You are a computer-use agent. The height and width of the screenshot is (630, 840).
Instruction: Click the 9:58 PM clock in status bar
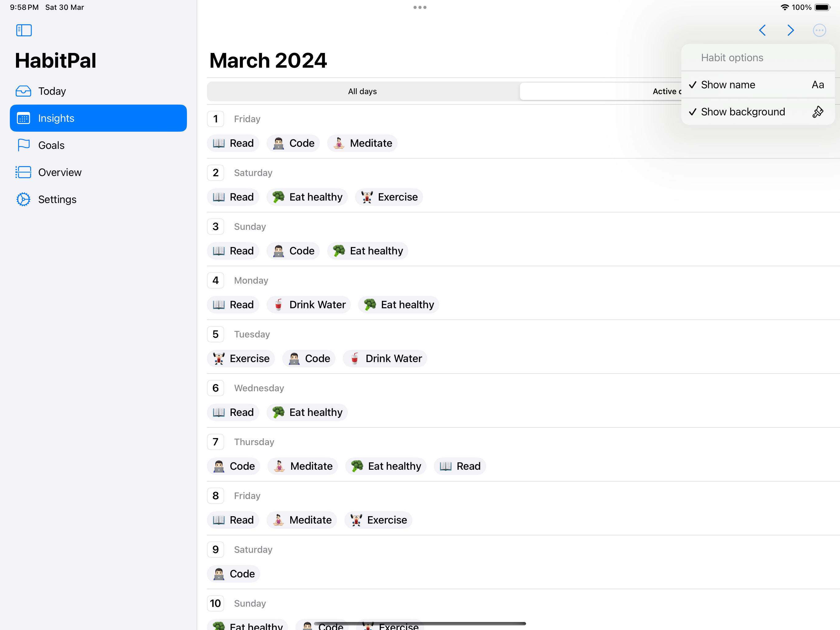click(24, 7)
